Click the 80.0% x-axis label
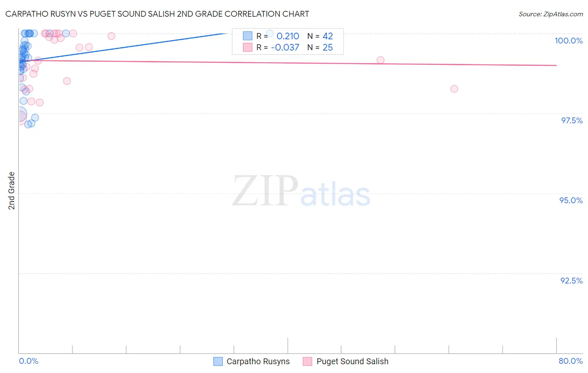Image resolution: width=588 pixels, height=373 pixels. (570, 361)
